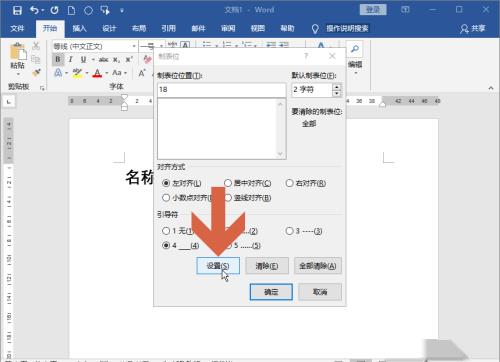Click the 全部清除(A) button
This screenshot has width=500, height=362.
[x=318, y=266]
